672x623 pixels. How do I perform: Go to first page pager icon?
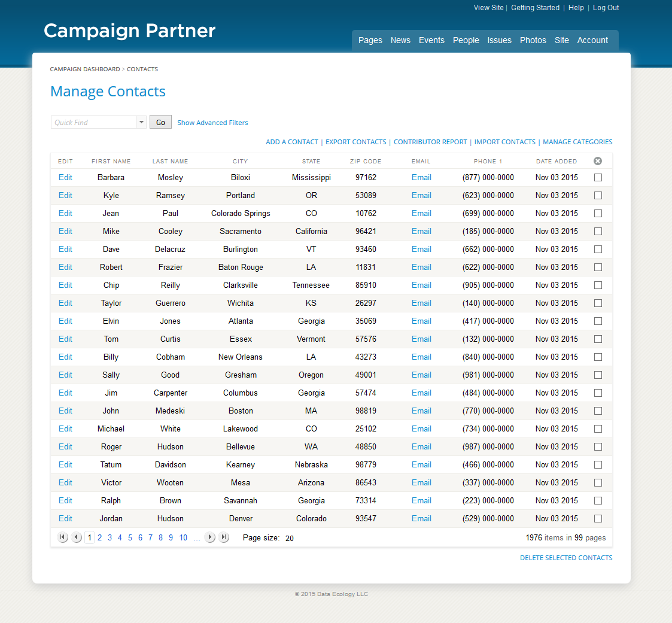[x=63, y=537]
